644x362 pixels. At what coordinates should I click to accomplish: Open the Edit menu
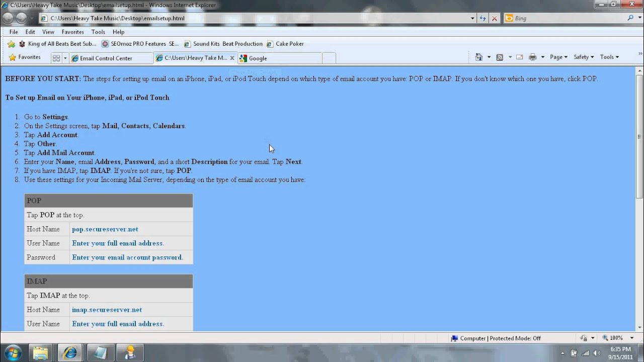30,32
